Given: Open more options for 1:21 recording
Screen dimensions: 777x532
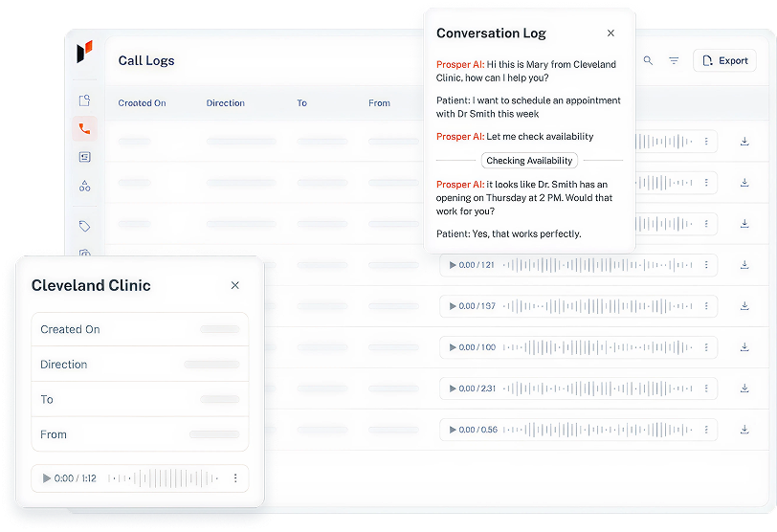Looking at the screenshot, I should coord(706,265).
